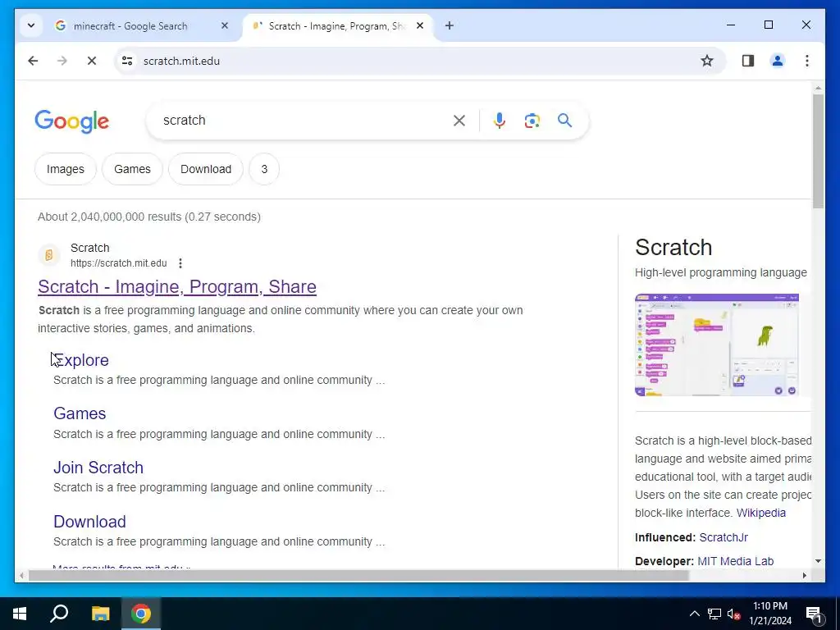This screenshot has width=840, height=630.
Task: Stop loading the page
Action: 92,61
